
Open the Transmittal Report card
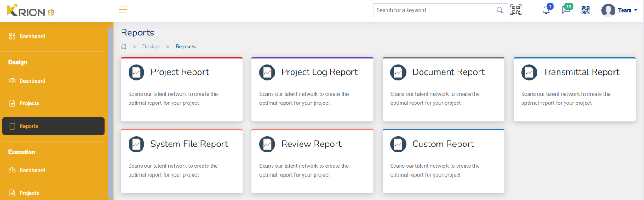pyautogui.click(x=574, y=90)
